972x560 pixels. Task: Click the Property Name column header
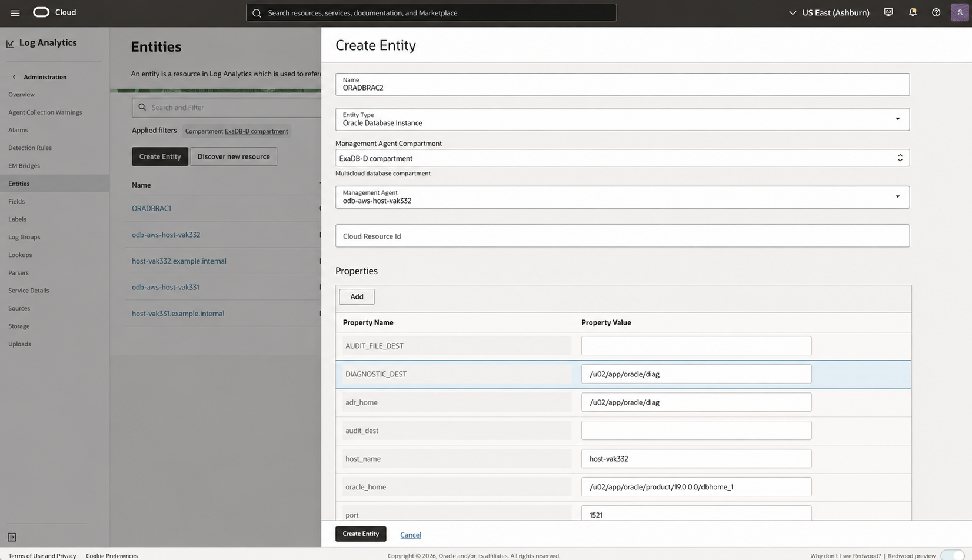[x=368, y=322]
